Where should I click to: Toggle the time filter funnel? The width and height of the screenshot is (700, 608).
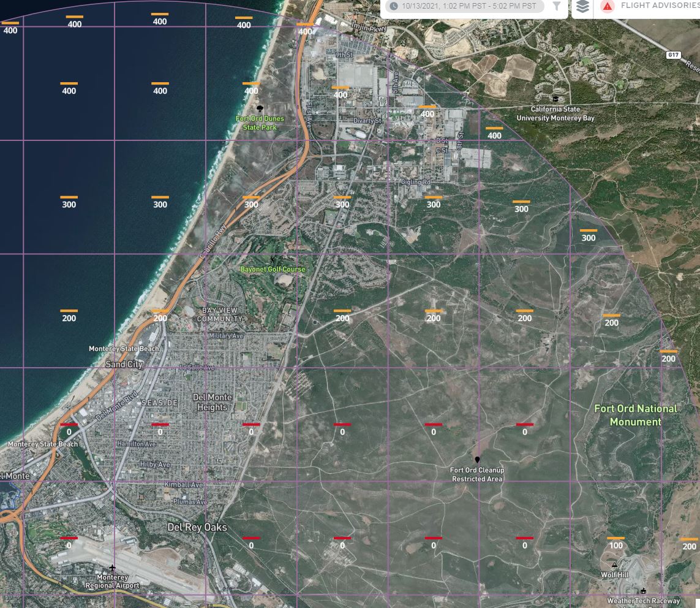556,7
